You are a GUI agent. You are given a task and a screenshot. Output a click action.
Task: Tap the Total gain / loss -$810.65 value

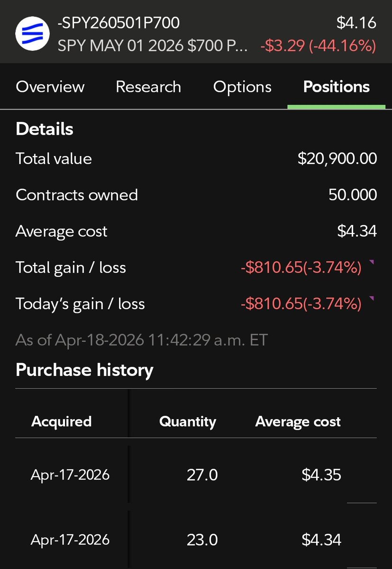click(x=301, y=268)
